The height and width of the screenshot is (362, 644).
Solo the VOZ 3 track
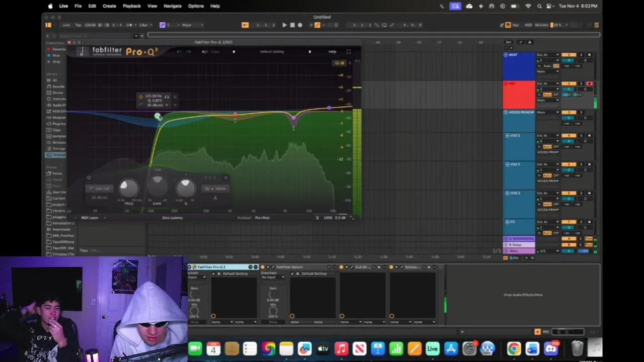tap(581, 193)
